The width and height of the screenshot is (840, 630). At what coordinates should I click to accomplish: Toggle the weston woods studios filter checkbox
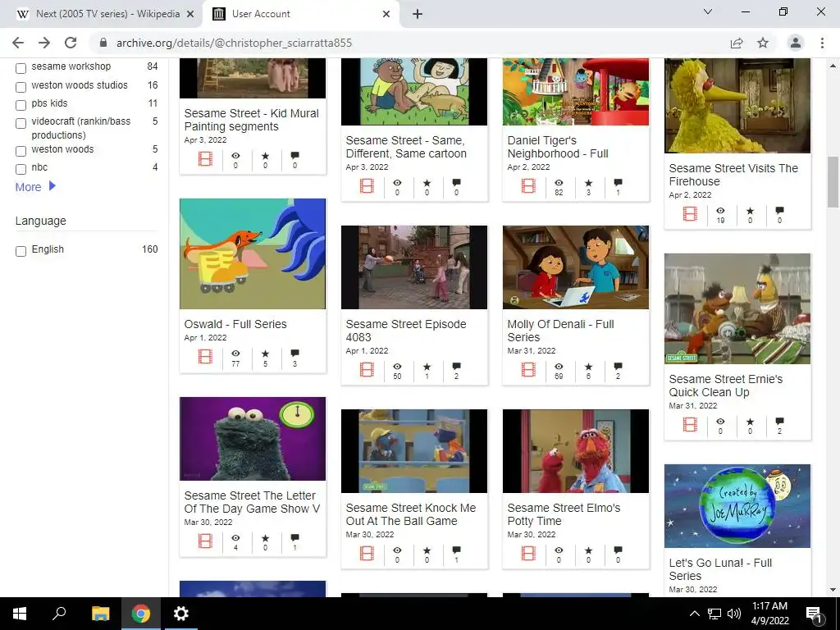pyautogui.click(x=21, y=87)
